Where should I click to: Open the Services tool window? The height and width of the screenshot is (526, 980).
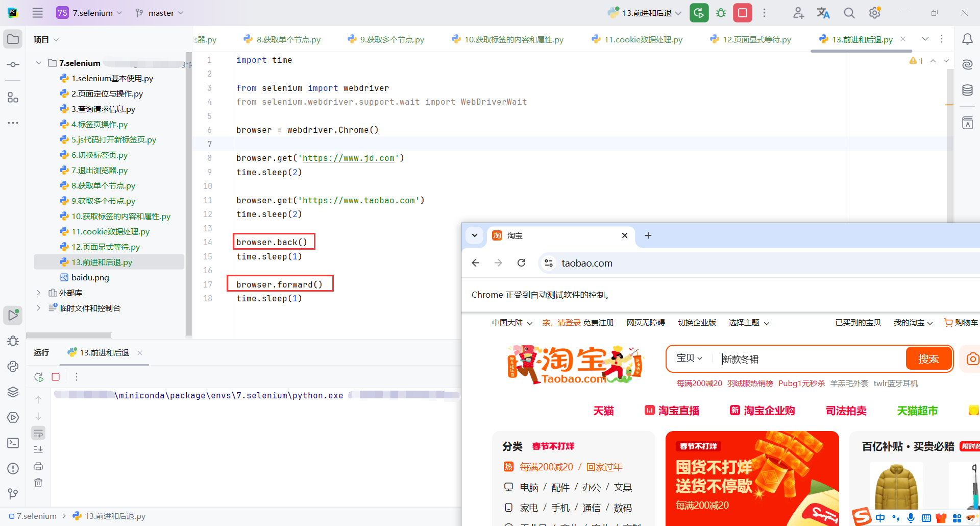point(13,417)
